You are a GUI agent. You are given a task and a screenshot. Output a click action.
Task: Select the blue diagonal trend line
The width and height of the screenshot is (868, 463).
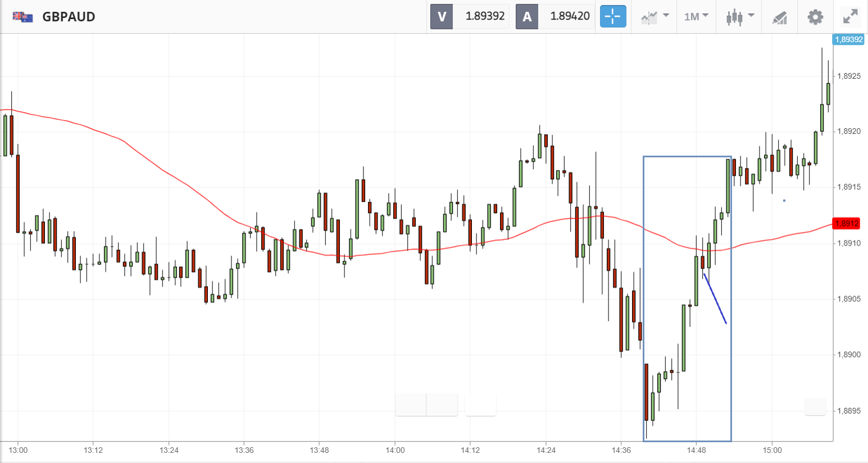click(715, 299)
